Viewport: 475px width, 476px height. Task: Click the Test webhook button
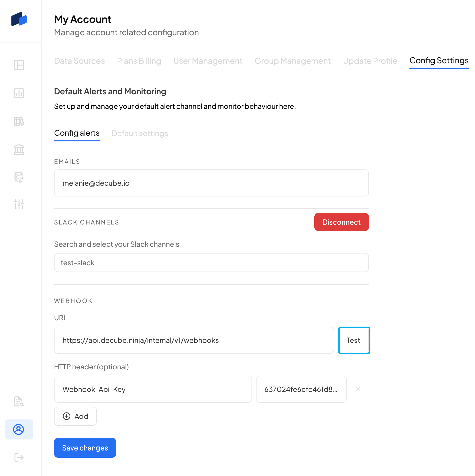point(354,340)
